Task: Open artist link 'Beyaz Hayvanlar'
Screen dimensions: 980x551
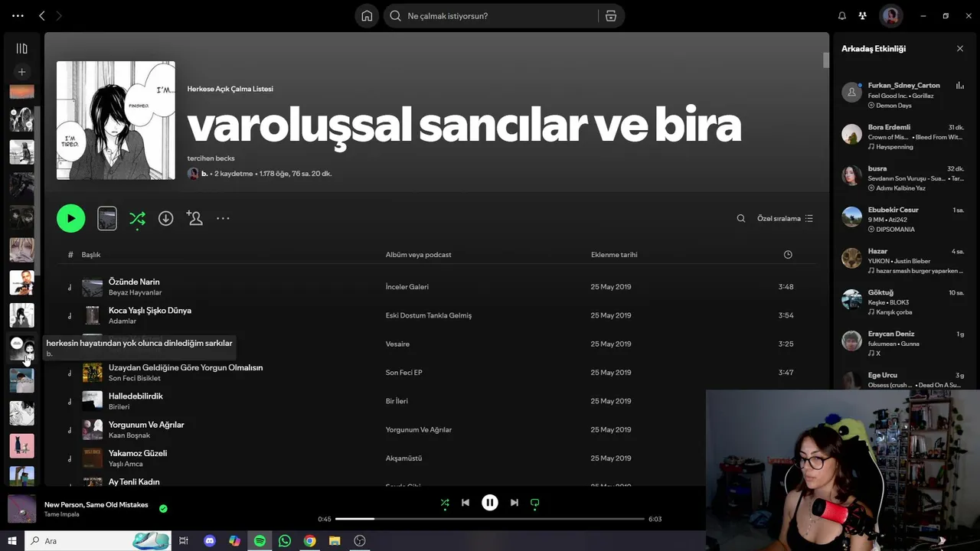Action: click(135, 293)
